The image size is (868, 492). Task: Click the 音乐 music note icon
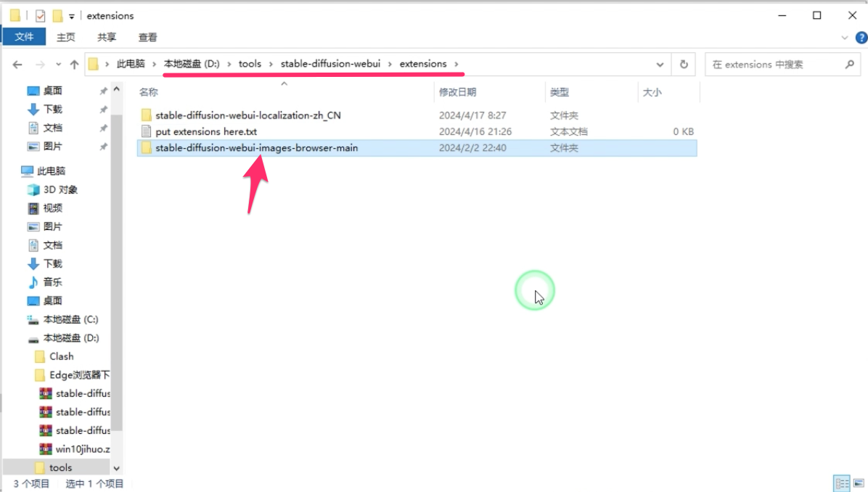pyautogui.click(x=33, y=282)
